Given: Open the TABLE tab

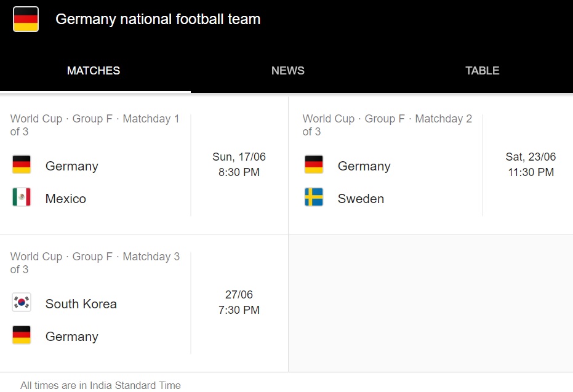Looking at the screenshot, I should (x=483, y=71).
